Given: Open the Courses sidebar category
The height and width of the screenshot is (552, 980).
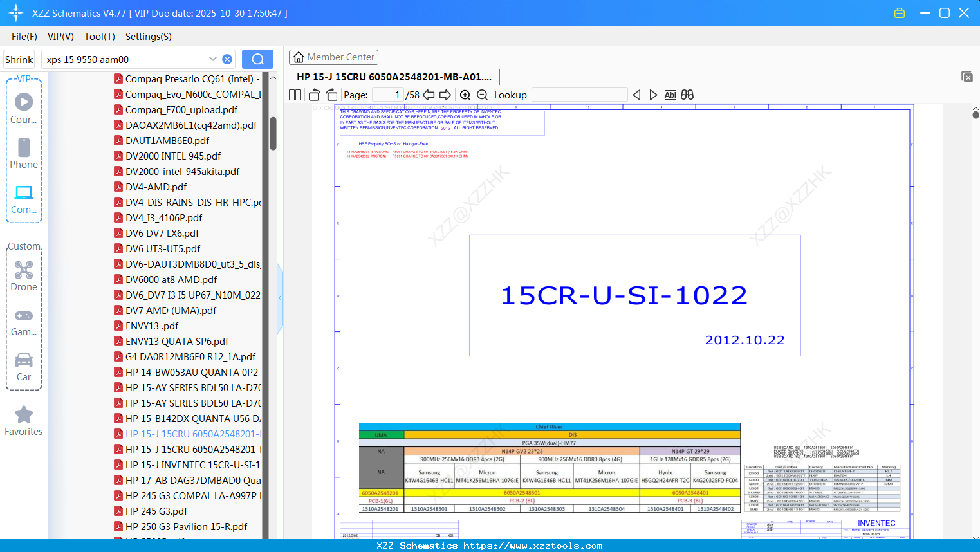Looking at the screenshot, I should click(24, 109).
